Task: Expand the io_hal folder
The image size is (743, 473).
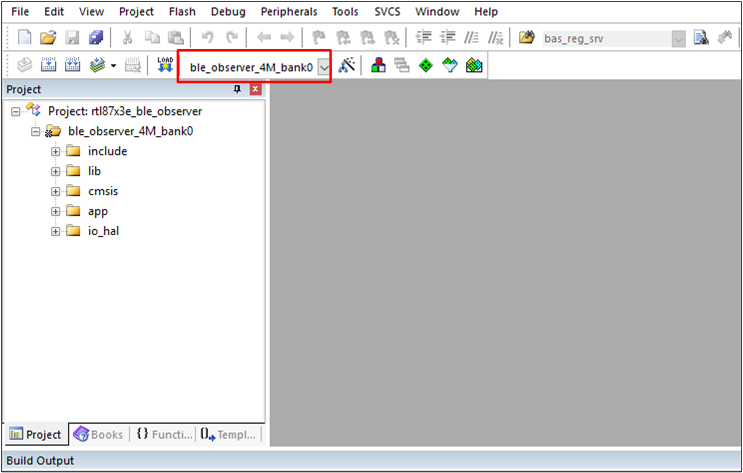Action: coord(56,231)
